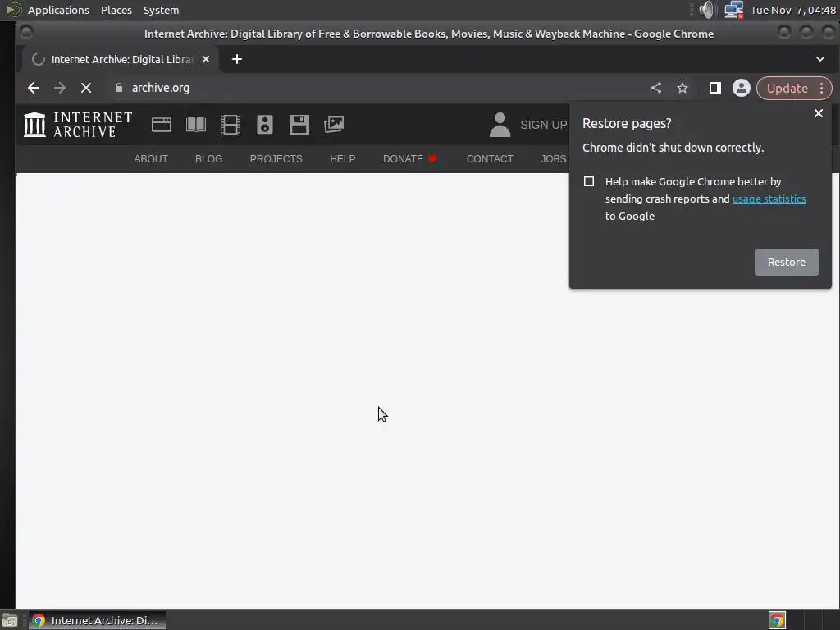The width and height of the screenshot is (840, 630).
Task: Select the Internet Archive taskbar window button
Action: pyautogui.click(x=97, y=620)
